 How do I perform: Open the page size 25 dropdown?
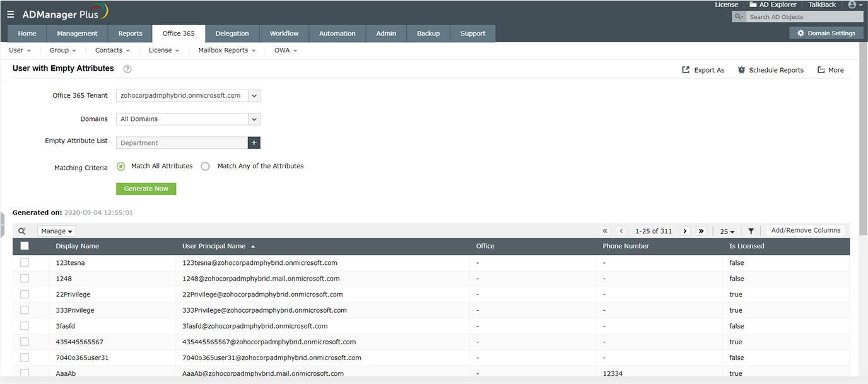click(727, 231)
